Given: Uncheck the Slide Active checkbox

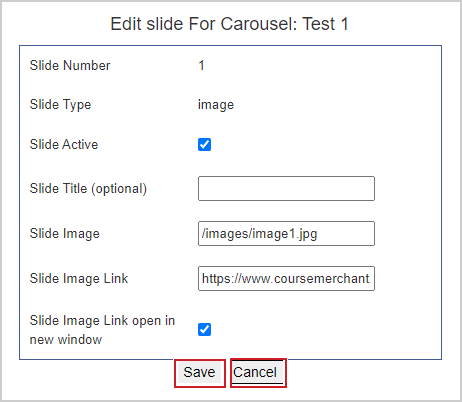Looking at the screenshot, I should (204, 145).
